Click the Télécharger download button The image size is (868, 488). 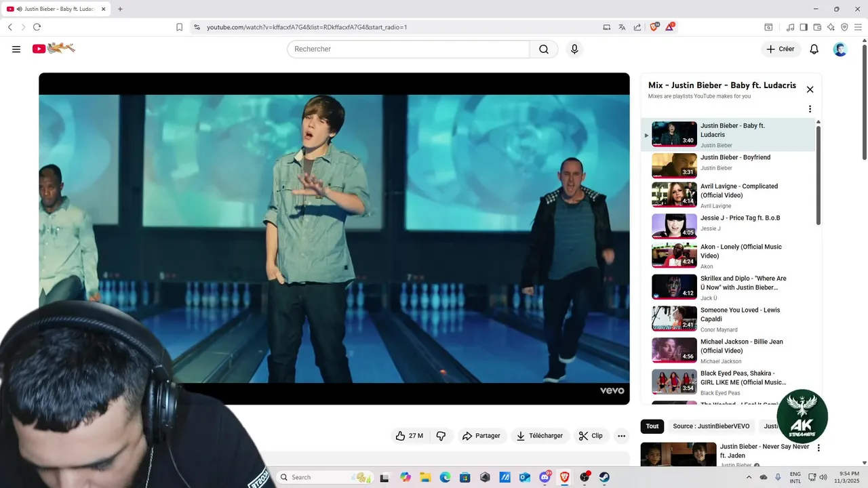(540, 436)
